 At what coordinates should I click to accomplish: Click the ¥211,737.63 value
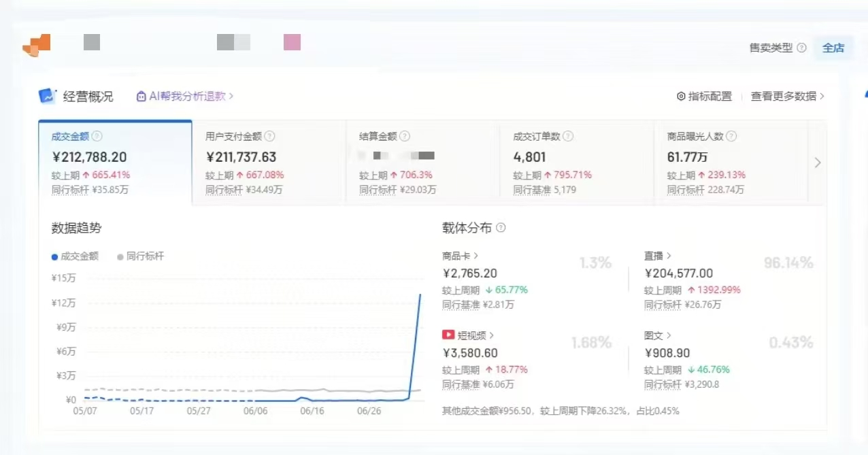point(241,157)
